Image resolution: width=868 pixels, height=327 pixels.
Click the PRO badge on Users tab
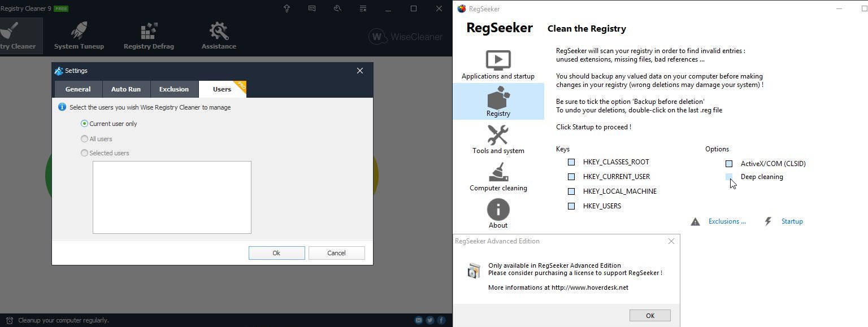click(x=241, y=86)
